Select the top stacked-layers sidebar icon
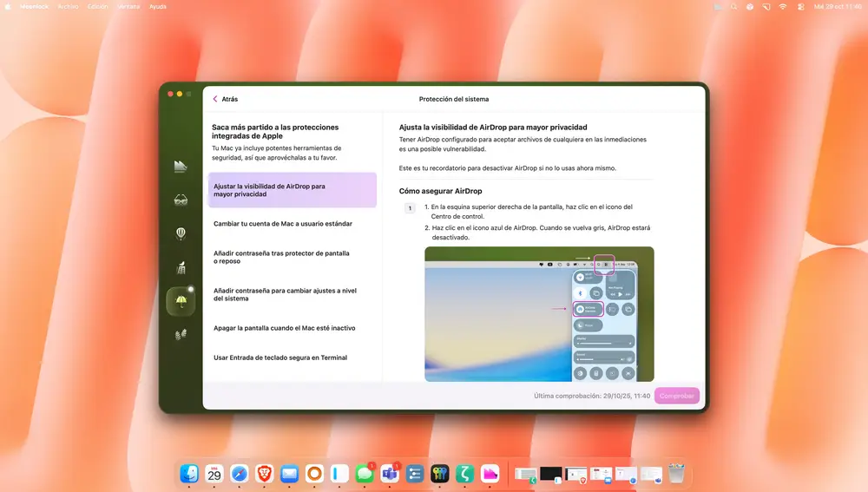The width and height of the screenshot is (868, 492). [181, 166]
